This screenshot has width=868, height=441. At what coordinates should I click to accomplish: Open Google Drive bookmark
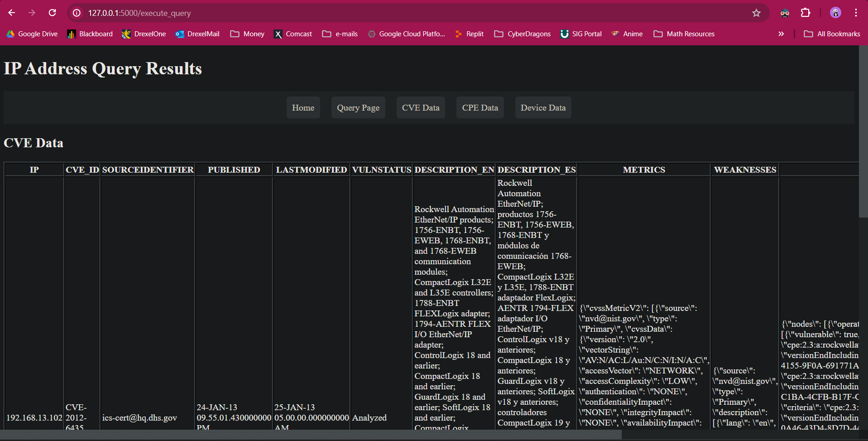click(32, 34)
